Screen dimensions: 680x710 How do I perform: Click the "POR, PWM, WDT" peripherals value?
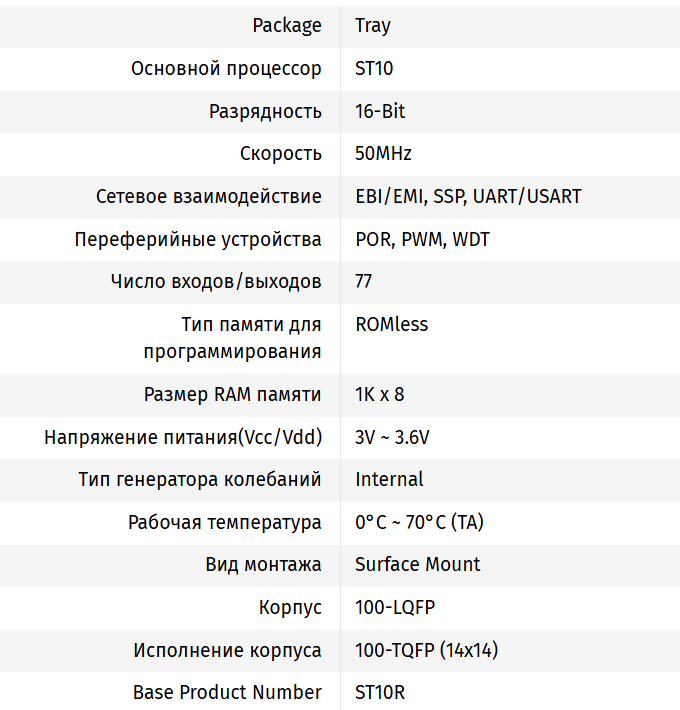pos(422,239)
